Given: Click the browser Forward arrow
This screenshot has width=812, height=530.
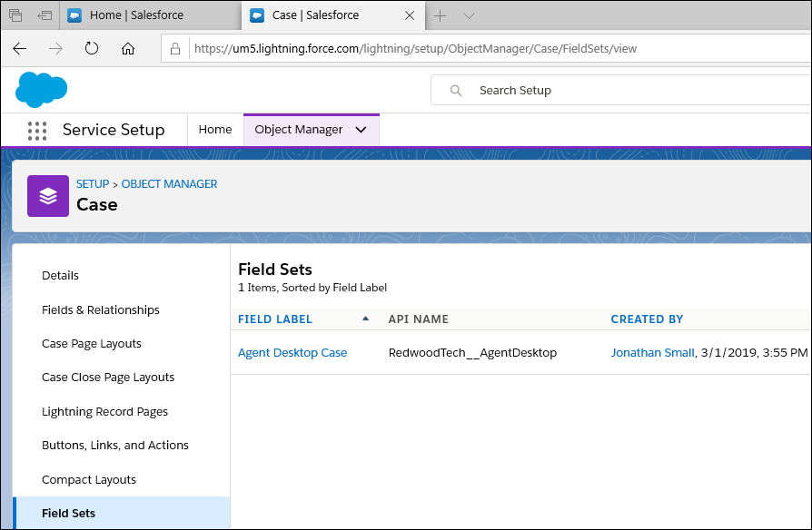Looking at the screenshot, I should tap(55, 49).
